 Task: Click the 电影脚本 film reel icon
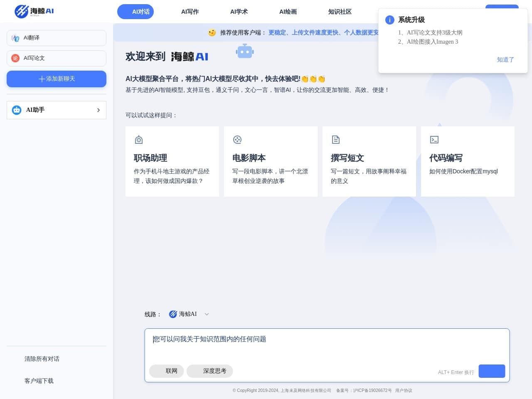(237, 140)
